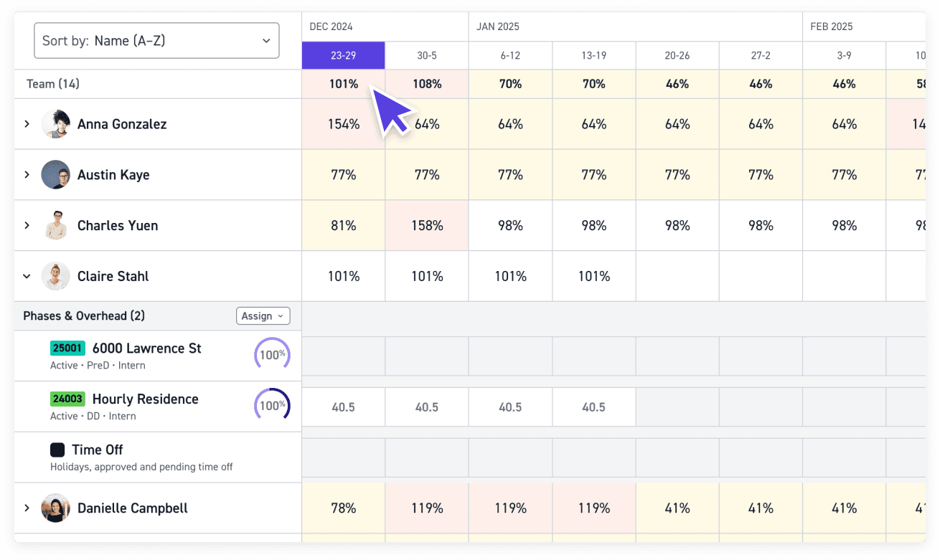Expand Anna Gonzalez's row
The height and width of the screenshot is (560, 940).
coord(27,123)
